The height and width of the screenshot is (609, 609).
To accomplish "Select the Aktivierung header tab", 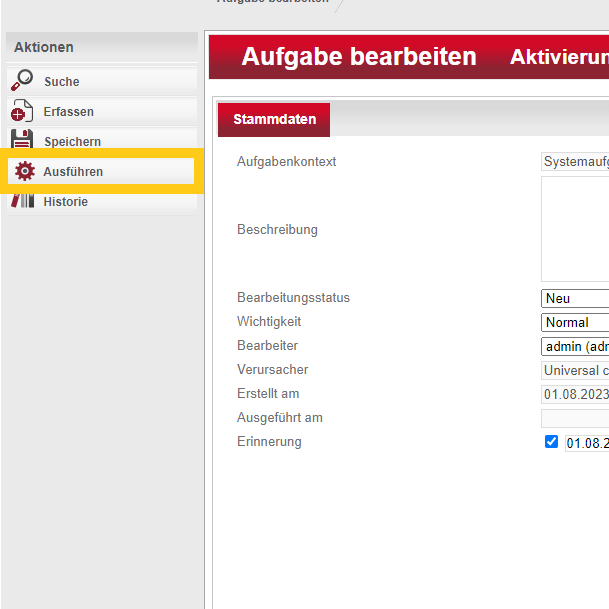I will tap(558, 57).
